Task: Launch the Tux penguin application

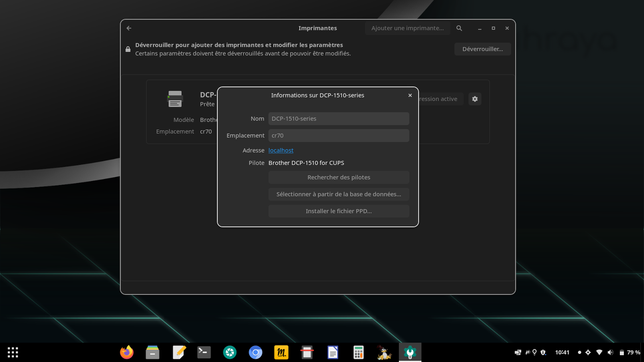Action: coord(384,352)
